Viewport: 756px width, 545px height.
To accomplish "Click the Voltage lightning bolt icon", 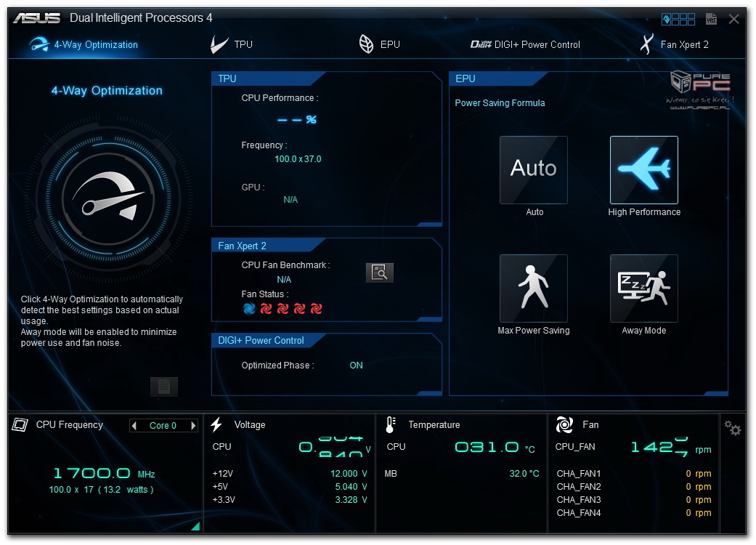I will (216, 425).
